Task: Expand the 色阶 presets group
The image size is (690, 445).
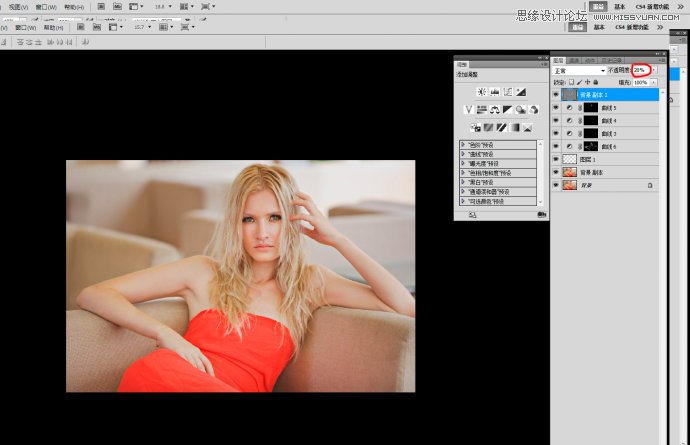Action: point(463,144)
